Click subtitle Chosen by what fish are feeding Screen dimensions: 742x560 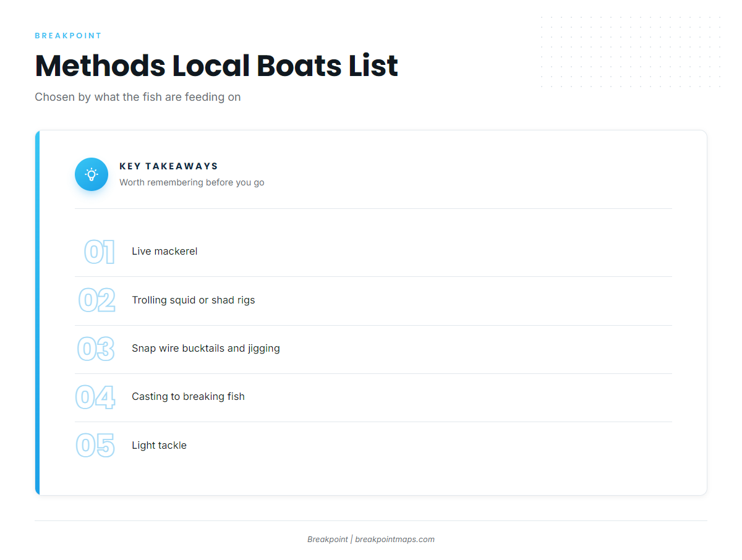click(x=138, y=97)
